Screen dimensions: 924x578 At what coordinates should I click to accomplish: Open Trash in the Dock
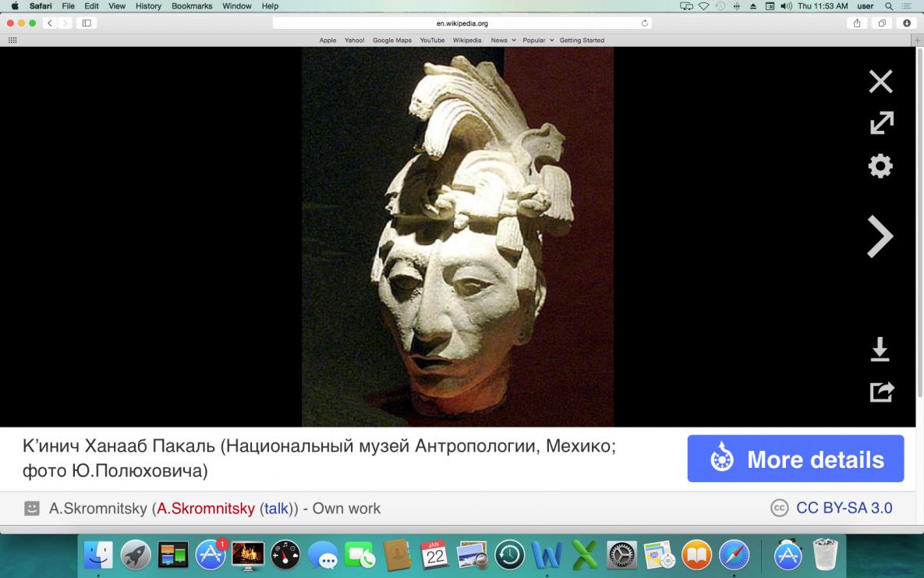[825, 554]
